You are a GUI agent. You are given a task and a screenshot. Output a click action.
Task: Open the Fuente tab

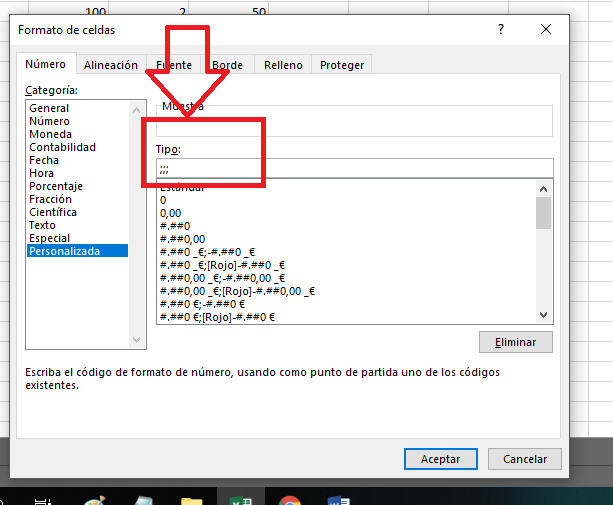(x=174, y=65)
